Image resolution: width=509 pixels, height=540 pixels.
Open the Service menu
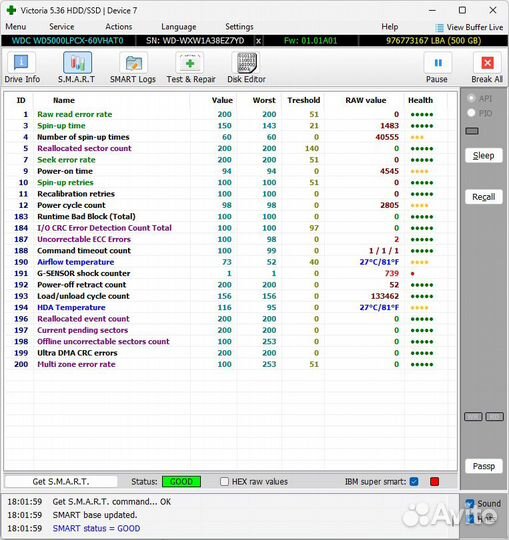click(62, 27)
